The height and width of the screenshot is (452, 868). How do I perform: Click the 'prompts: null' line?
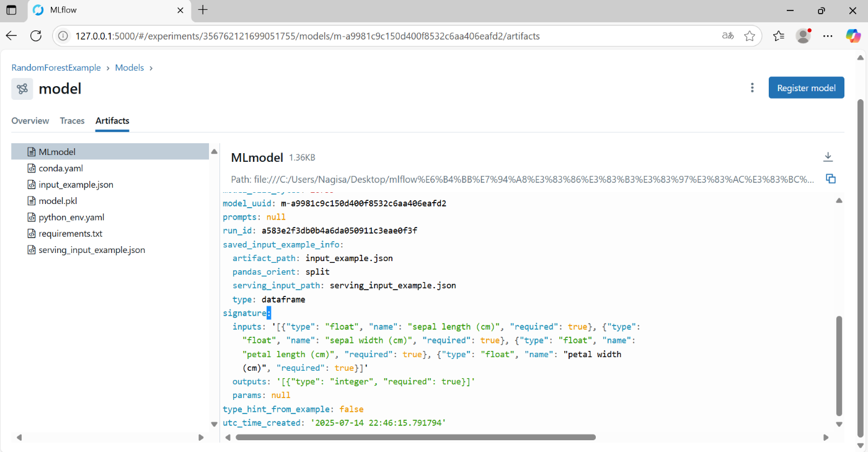click(254, 217)
